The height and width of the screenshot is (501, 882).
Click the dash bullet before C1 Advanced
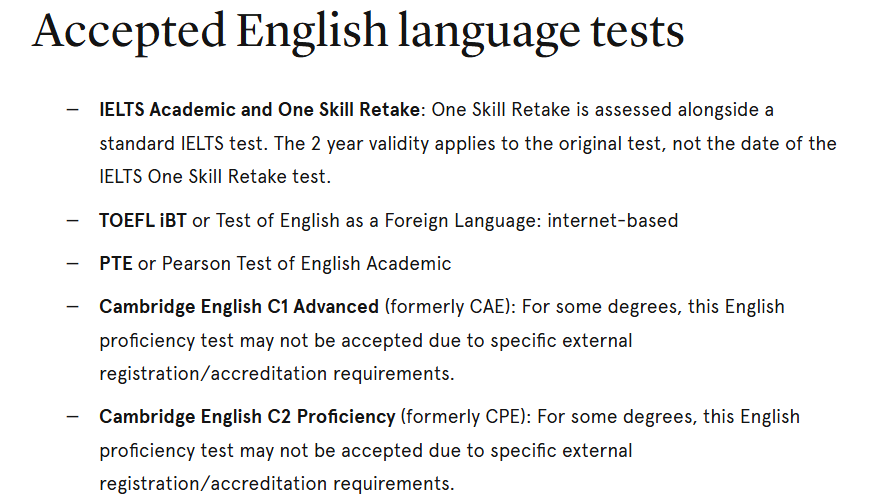click(x=73, y=306)
